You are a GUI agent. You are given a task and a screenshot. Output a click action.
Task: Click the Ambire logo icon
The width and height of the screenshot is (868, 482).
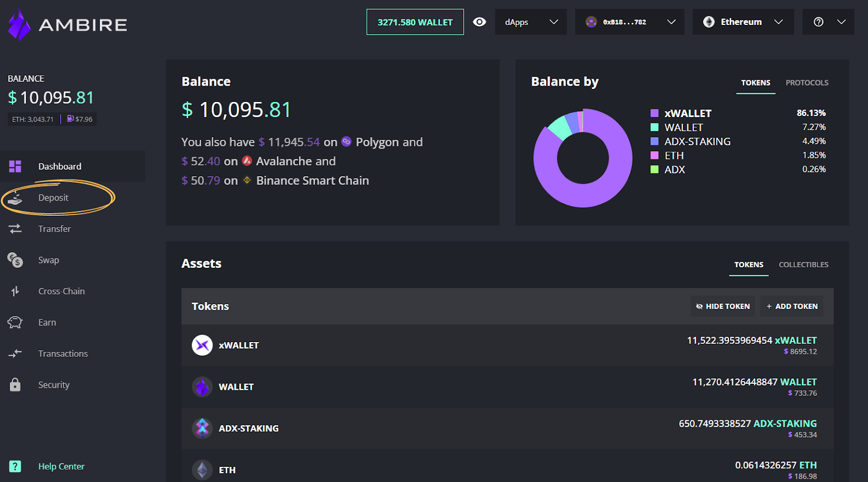pyautogui.click(x=20, y=24)
